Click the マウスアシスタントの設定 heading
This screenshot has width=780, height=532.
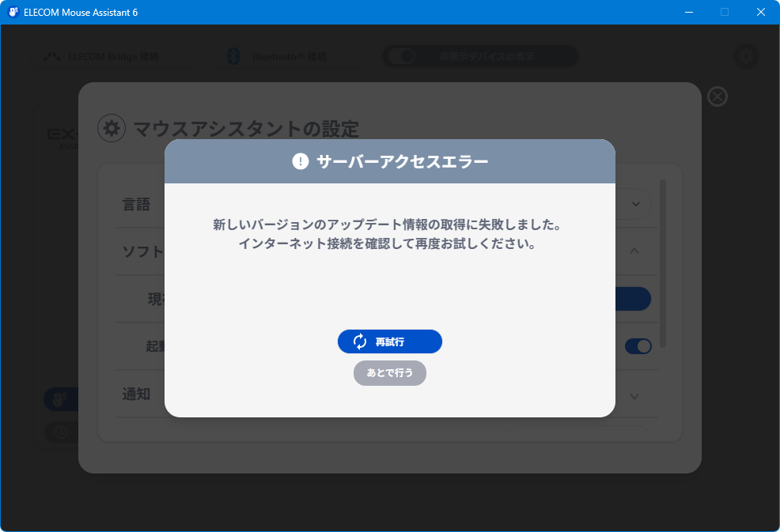click(246, 129)
